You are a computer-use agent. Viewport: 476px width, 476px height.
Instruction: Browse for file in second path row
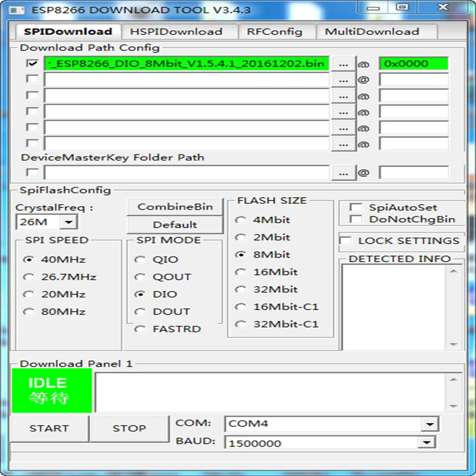point(343,80)
